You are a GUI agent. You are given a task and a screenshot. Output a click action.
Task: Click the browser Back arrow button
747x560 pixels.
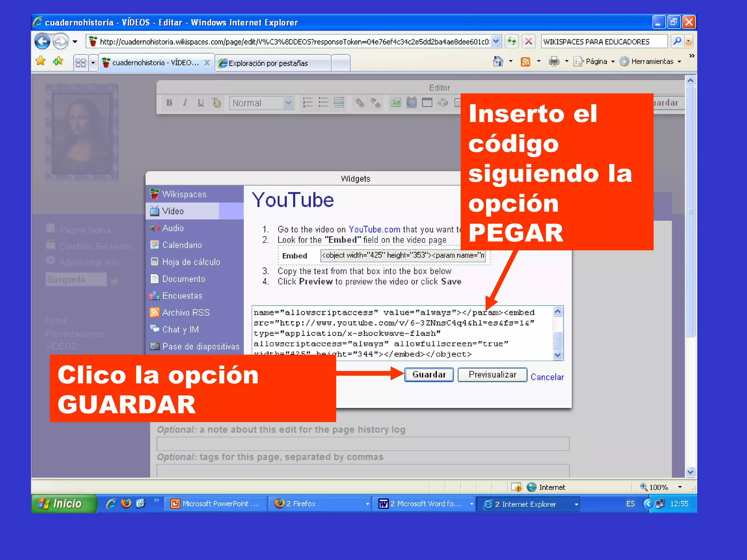pyautogui.click(x=42, y=41)
